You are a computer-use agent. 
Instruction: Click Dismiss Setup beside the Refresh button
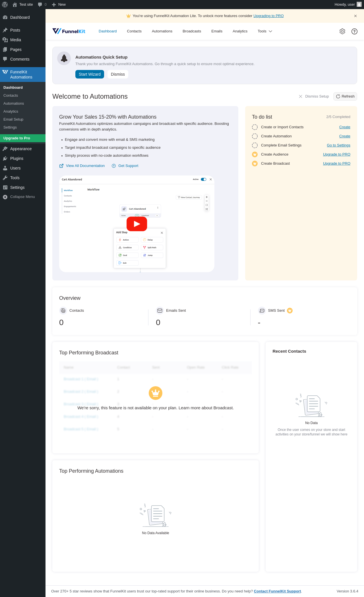pyautogui.click(x=314, y=96)
